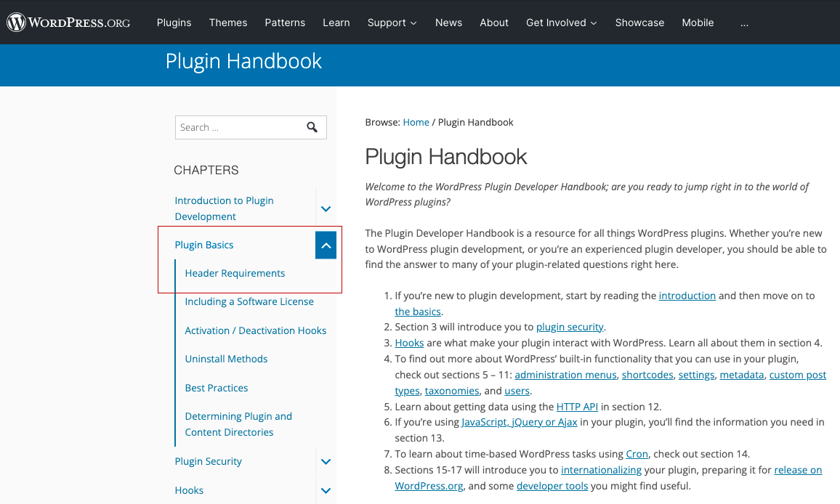Select Themes in the top navigation
Image resolution: width=840 pixels, height=504 pixels.
(228, 23)
